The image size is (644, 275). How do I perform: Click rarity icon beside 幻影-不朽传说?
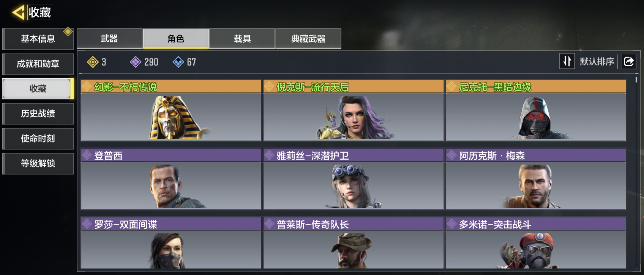point(87,87)
